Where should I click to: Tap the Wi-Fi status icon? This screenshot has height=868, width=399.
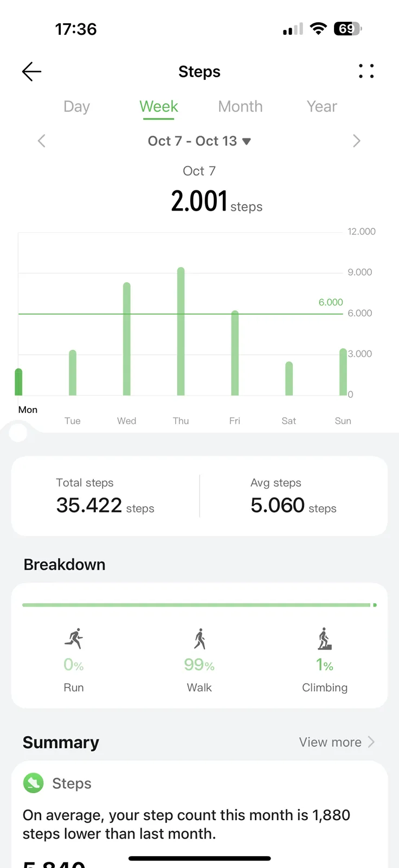click(318, 29)
